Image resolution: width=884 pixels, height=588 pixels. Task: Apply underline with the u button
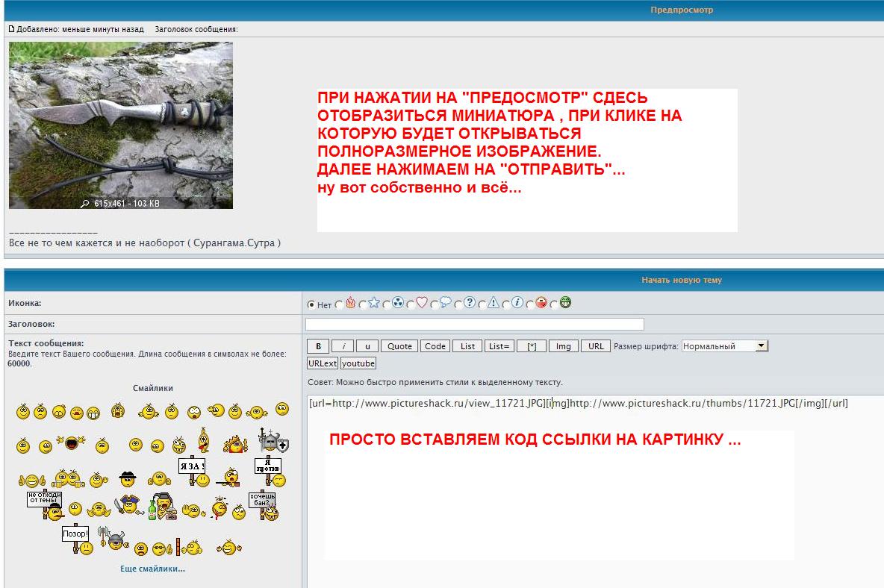coord(367,346)
